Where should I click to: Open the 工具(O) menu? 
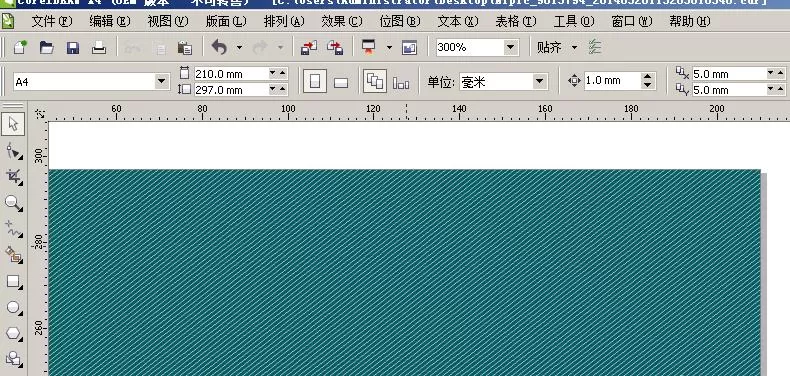[574, 22]
